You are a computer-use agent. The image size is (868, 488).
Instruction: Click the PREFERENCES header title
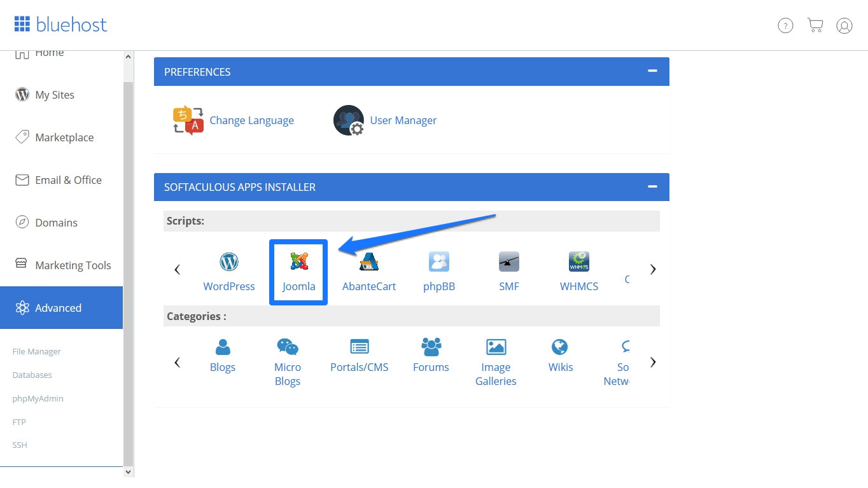pos(197,72)
